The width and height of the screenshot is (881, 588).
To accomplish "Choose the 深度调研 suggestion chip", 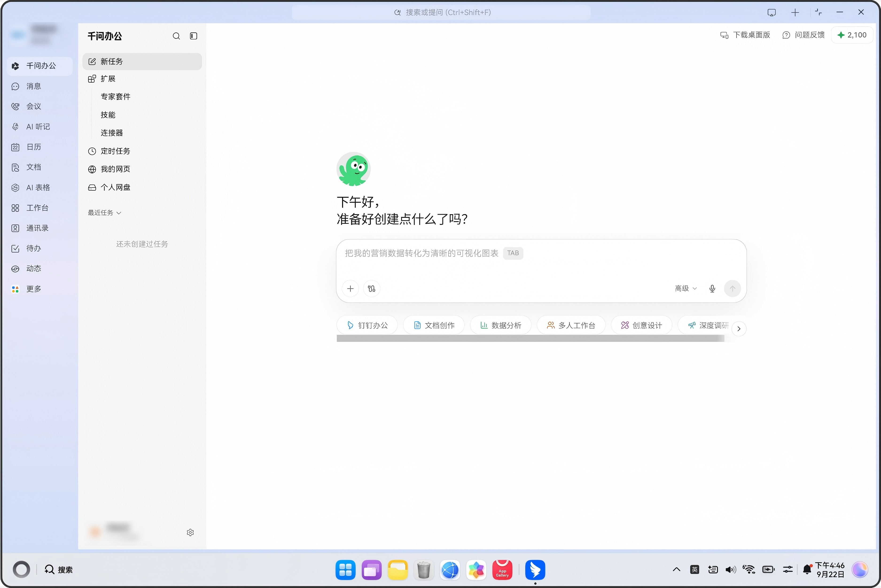I will pyautogui.click(x=705, y=325).
